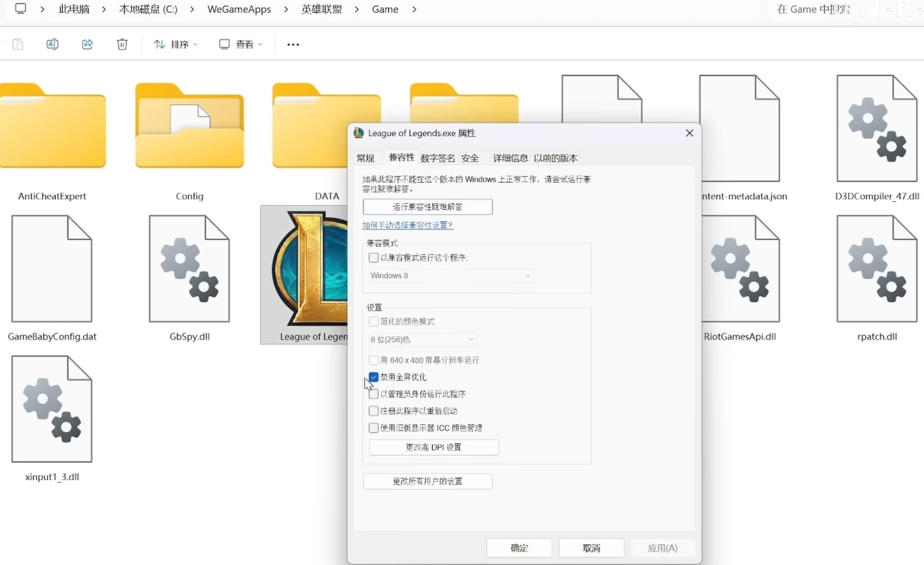Screen dimensions: 924x565
Task: Click the xinput1_3.dll file name
Action: tap(52, 477)
